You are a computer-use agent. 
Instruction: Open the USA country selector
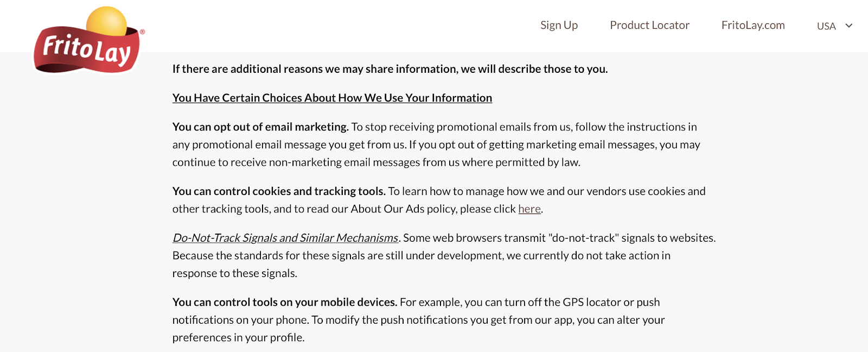point(826,26)
